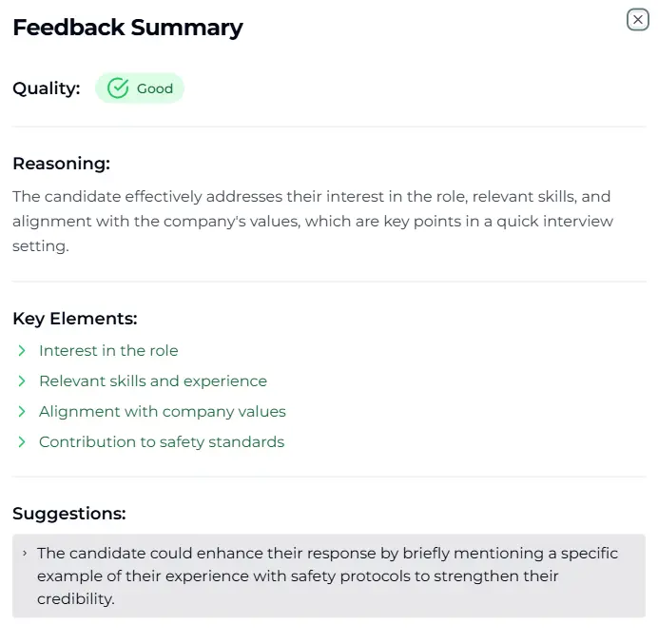Click the small arrow bullet in Suggestions box
This screenshot has width=658, height=644.
24,553
